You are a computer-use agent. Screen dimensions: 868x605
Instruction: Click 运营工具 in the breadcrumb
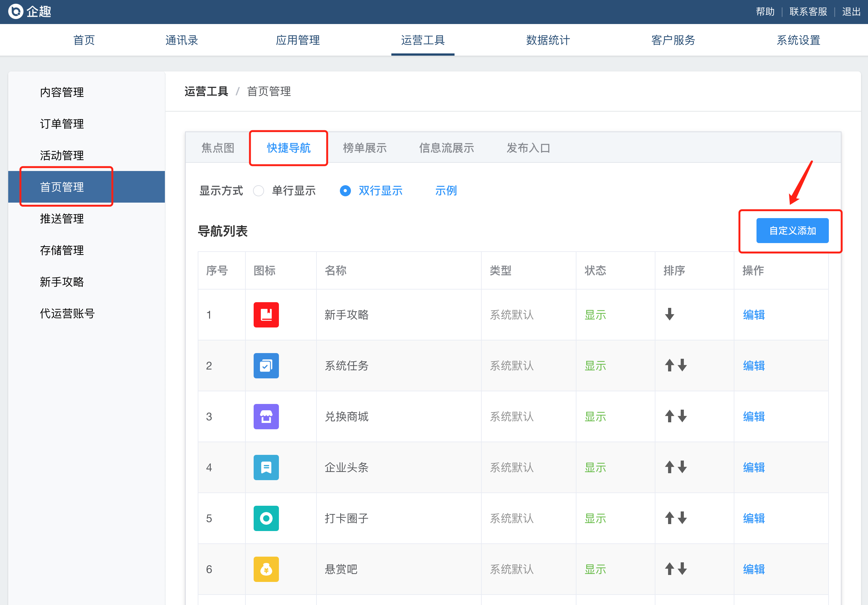tap(206, 91)
